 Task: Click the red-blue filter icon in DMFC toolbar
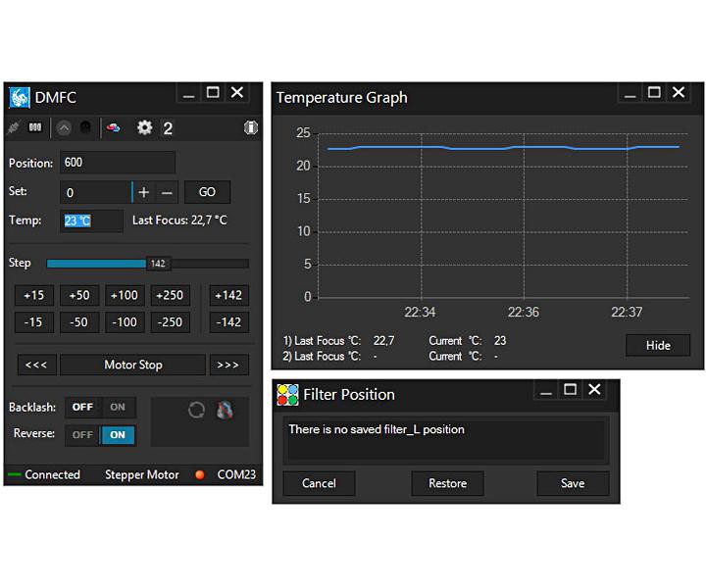click(114, 127)
